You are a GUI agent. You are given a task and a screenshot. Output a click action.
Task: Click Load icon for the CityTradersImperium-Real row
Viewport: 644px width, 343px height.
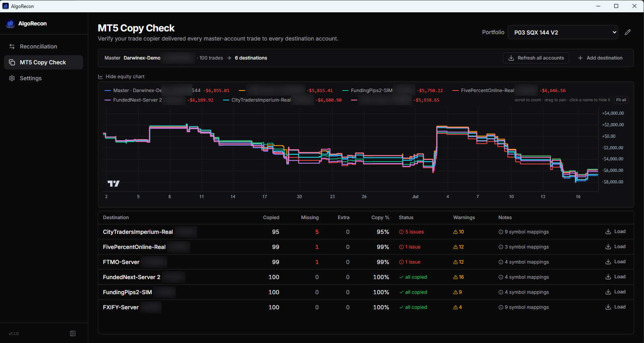[608, 231]
